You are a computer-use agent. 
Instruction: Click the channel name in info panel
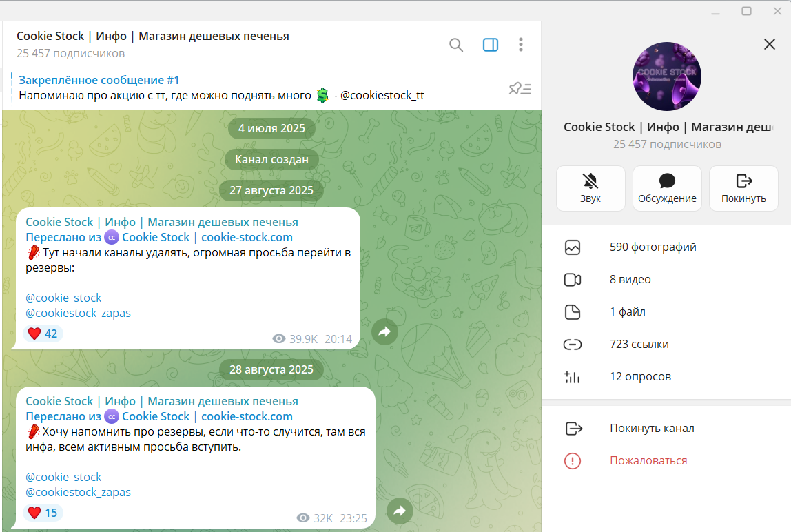tap(667, 127)
